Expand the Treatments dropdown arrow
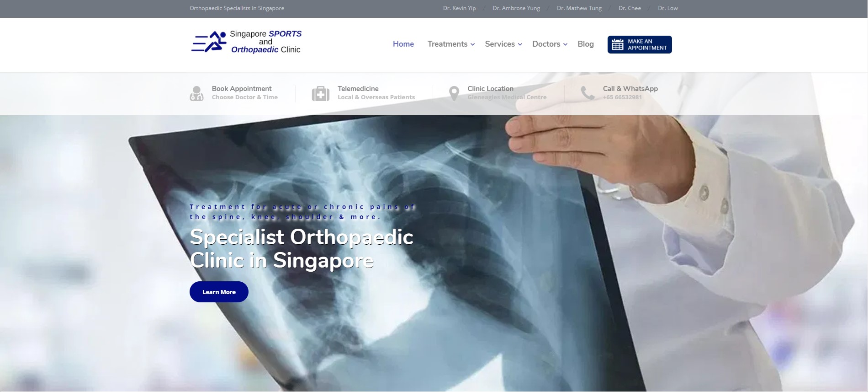This screenshot has height=392, width=868. click(473, 44)
